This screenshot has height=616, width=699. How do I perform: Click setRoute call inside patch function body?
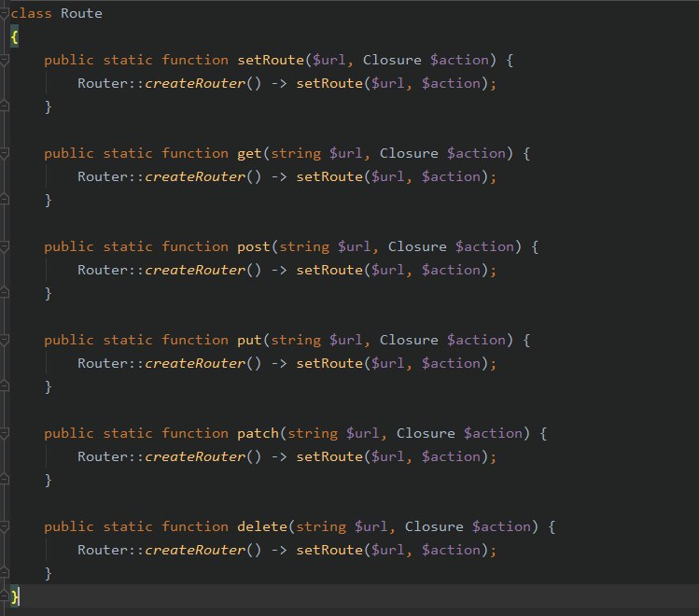pos(329,457)
